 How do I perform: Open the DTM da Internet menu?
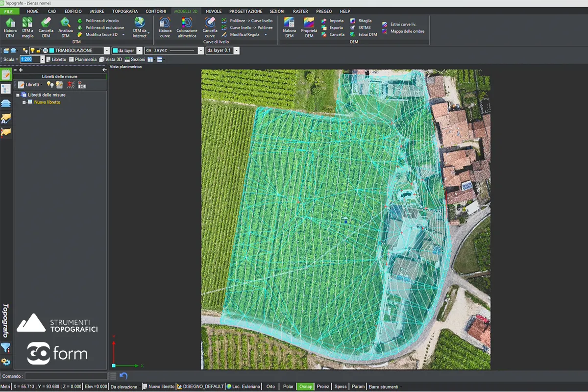[x=140, y=27]
